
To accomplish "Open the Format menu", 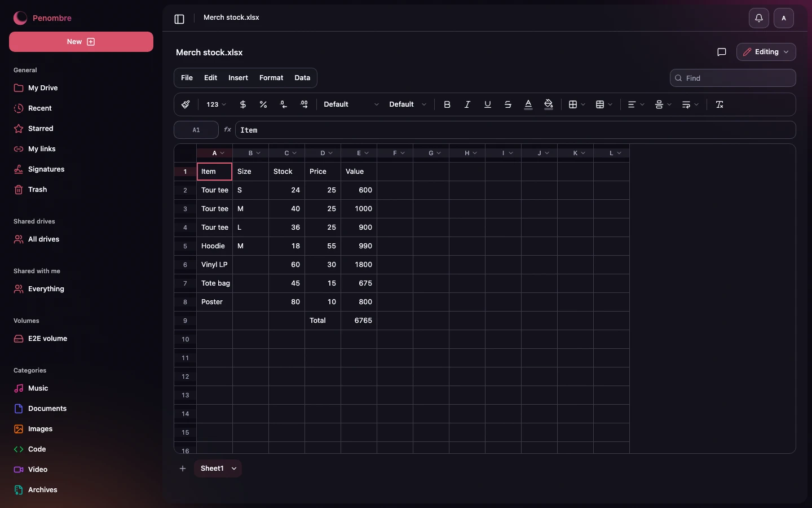I will tap(271, 78).
